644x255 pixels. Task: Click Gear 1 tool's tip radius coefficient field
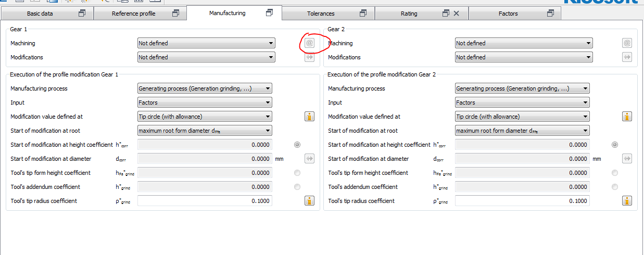point(205,201)
